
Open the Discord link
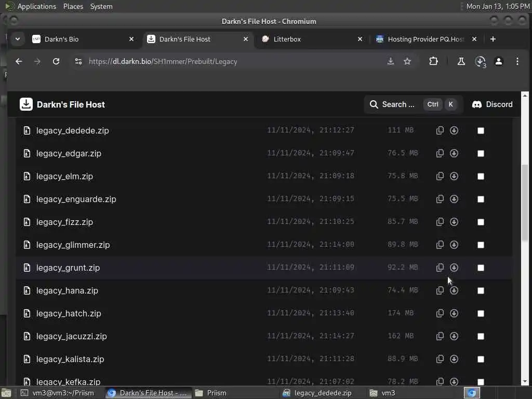pos(492,104)
